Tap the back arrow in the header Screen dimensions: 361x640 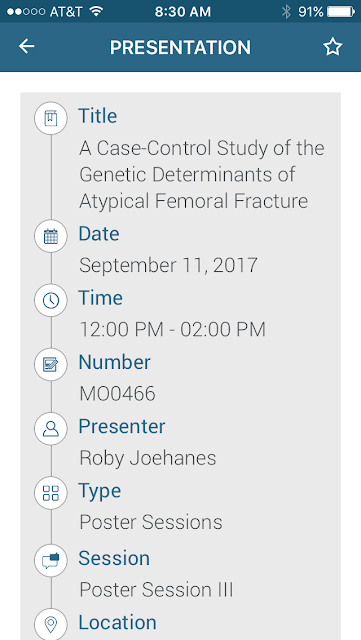click(x=27, y=47)
